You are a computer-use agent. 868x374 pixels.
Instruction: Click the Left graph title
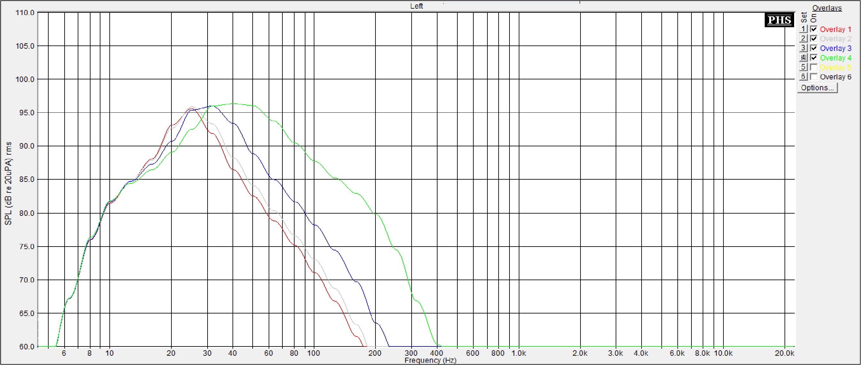point(416,6)
